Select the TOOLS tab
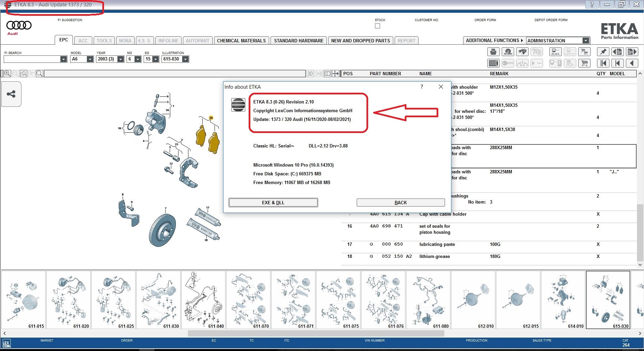The image size is (644, 351). pos(104,41)
